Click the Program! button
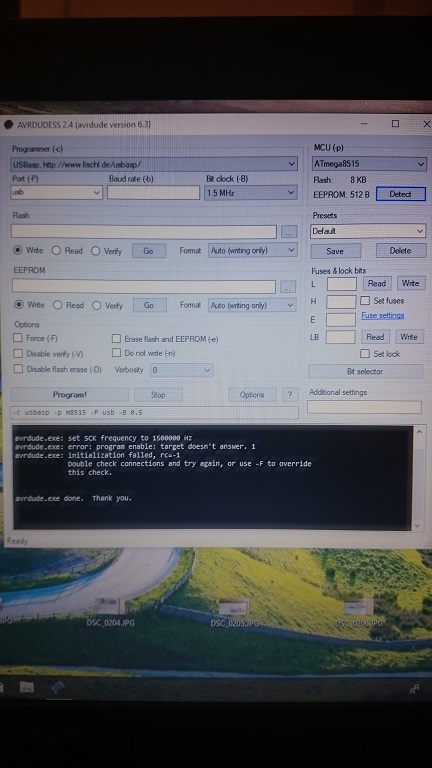 click(x=70, y=395)
